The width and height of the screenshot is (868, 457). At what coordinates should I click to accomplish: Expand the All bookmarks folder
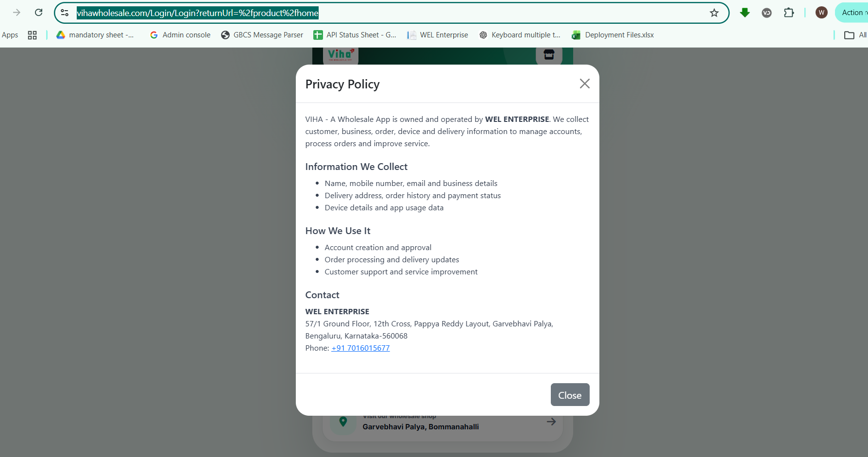click(856, 35)
